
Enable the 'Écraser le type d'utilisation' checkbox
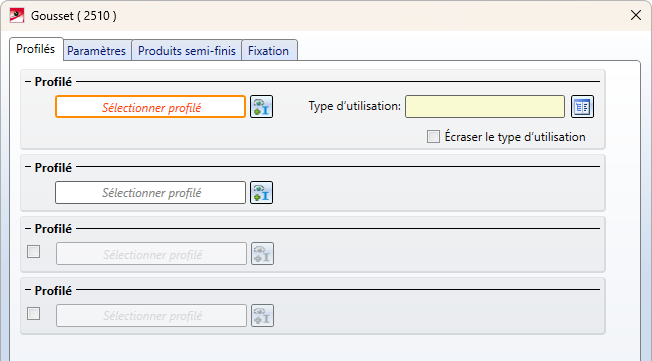(433, 136)
